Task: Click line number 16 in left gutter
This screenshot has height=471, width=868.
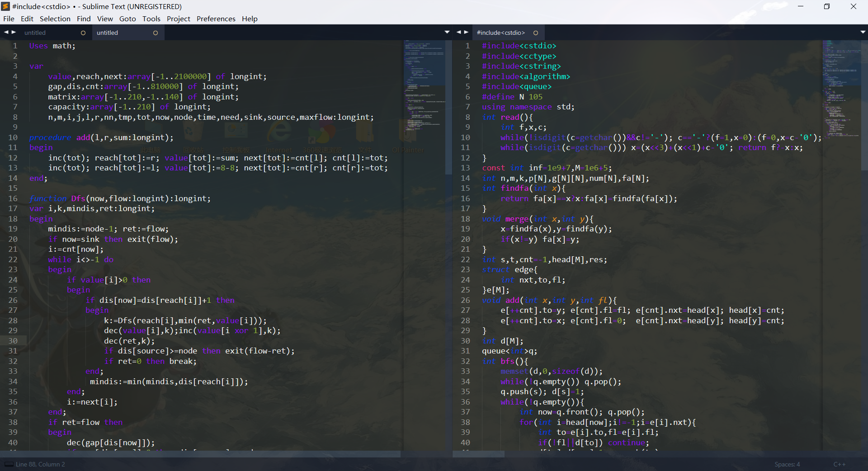Action: pos(13,198)
